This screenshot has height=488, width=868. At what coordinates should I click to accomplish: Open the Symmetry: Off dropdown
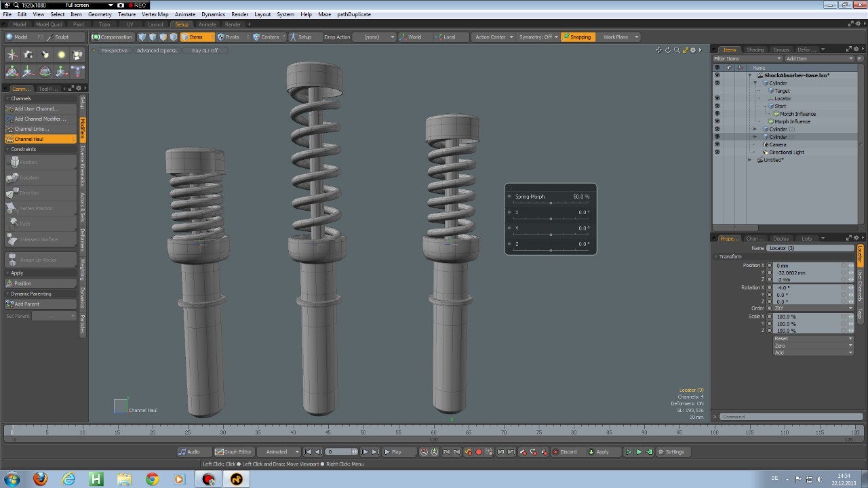coord(538,37)
